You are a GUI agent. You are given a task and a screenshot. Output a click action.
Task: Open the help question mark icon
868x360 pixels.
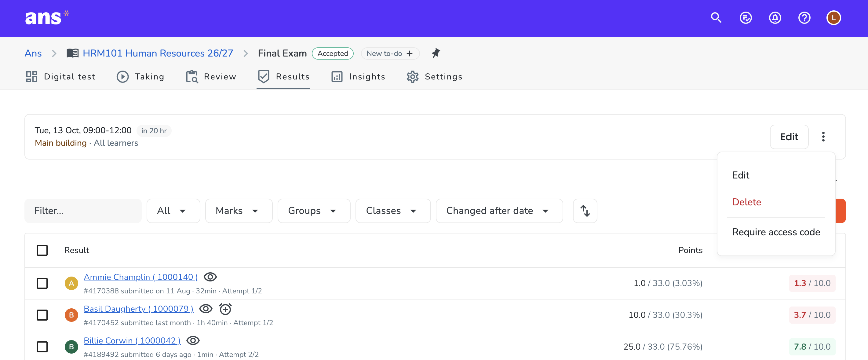804,18
